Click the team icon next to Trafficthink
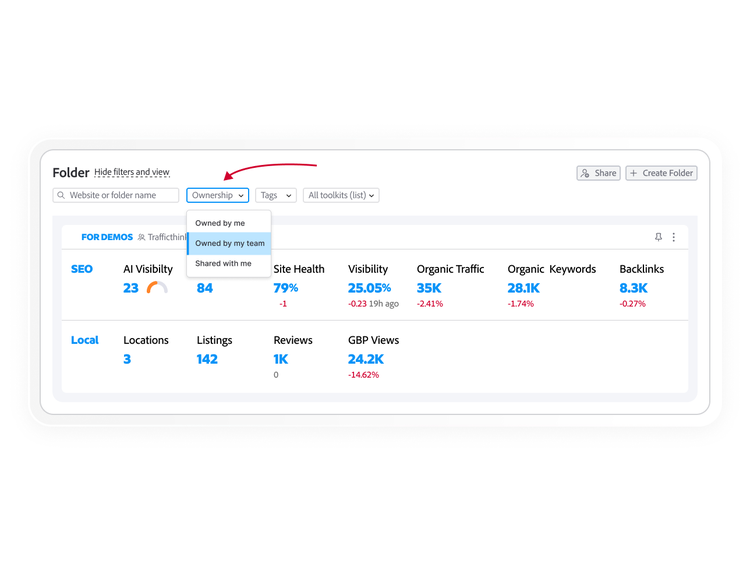The height and width of the screenshot is (563, 750). click(x=141, y=238)
